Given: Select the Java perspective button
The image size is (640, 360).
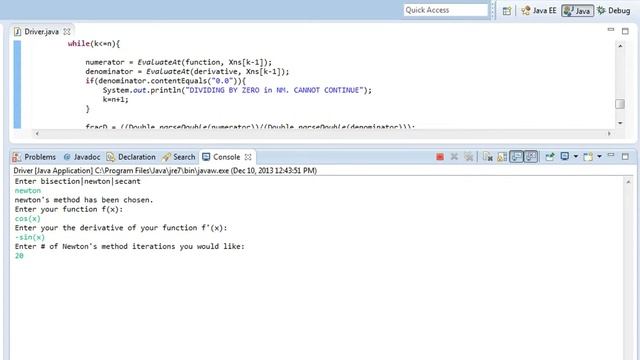Looking at the screenshot, I should 577,11.
